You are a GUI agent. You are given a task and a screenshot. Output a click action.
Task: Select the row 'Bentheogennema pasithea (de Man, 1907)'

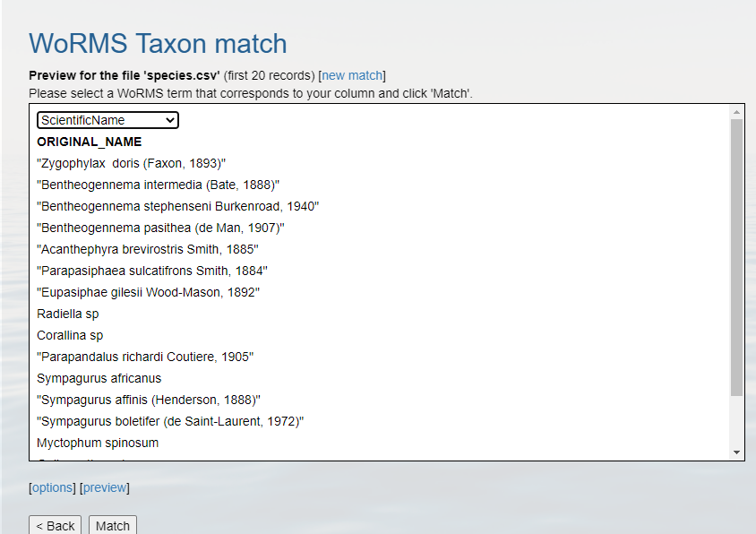160,228
